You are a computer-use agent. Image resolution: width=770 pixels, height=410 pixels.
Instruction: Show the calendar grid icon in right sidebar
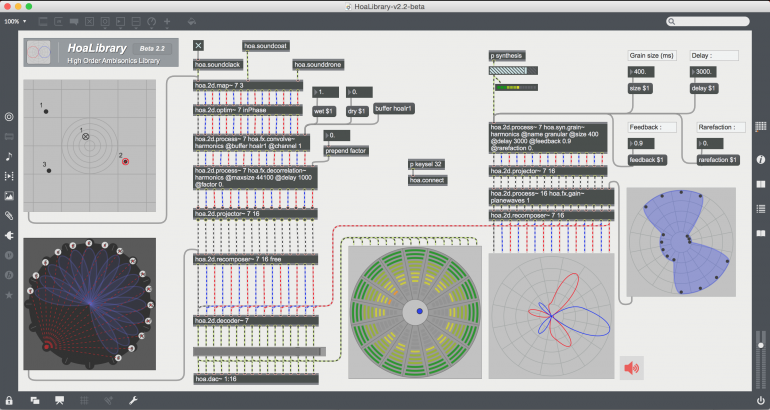click(x=760, y=127)
